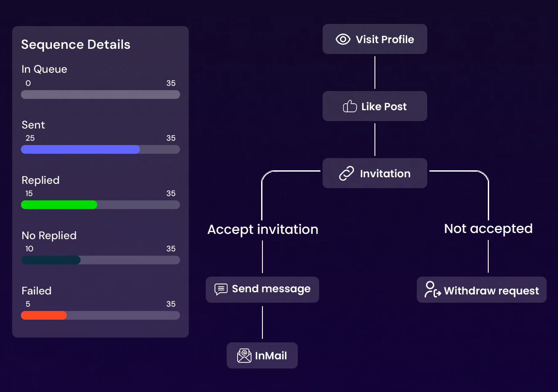The image size is (558, 392).
Task: Click the red Failed progress bar
Action: pyautogui.click(x=44, y=315)
